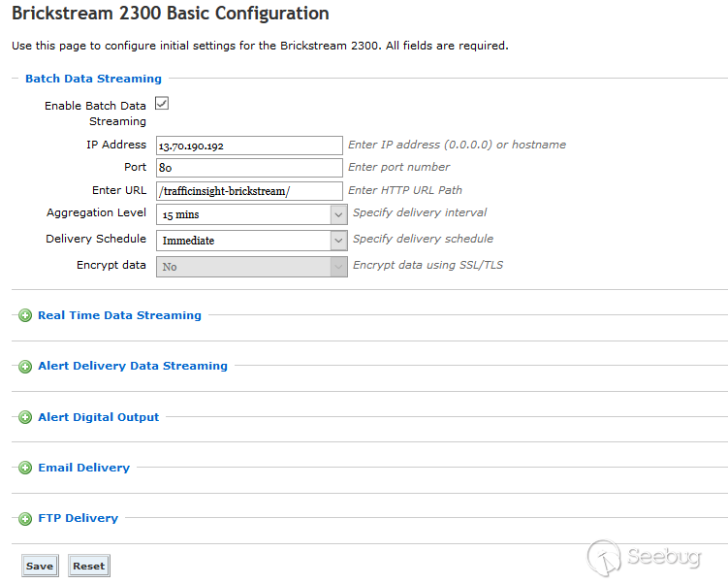Click the Batch Data Streaming section title

pos(93,79)
